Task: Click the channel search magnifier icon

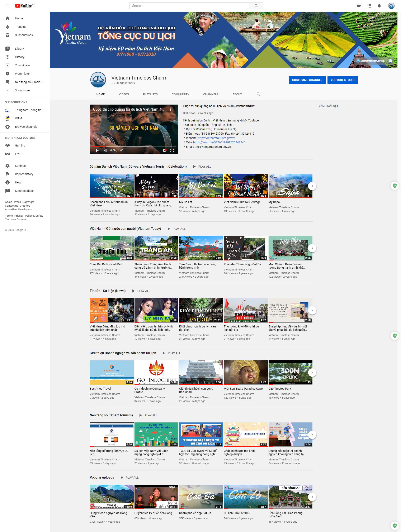Action: point(258,94)
